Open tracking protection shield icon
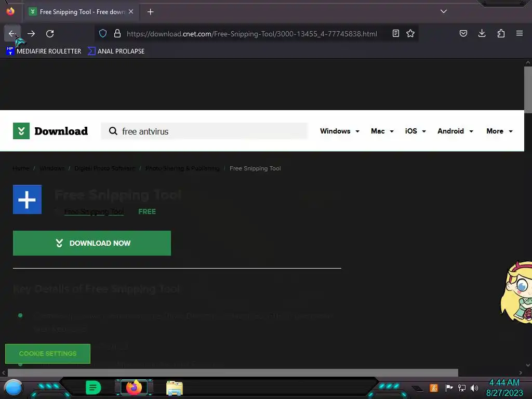This screenshot has width=532, height=399. click(x=103, y=34)
